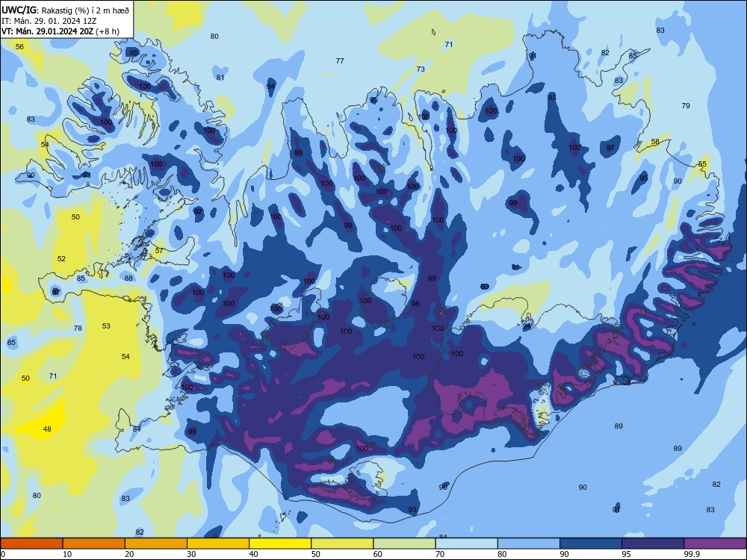
Task: Click the humidity value '58' on the map
Action: 656,142
